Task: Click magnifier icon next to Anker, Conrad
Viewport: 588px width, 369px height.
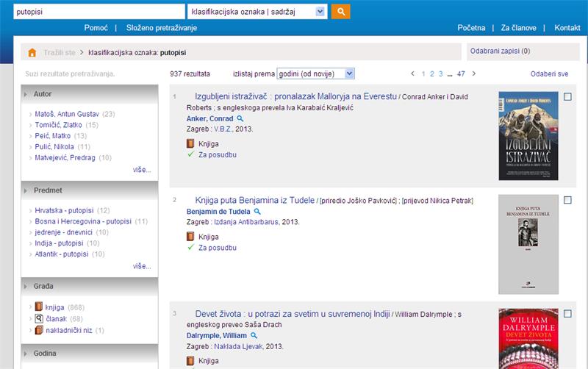Action: point(240,118)
